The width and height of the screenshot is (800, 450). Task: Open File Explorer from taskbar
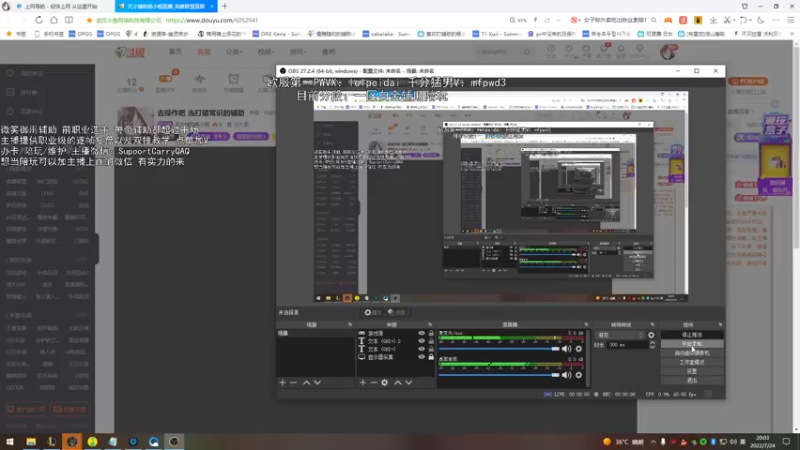(31, 441)
